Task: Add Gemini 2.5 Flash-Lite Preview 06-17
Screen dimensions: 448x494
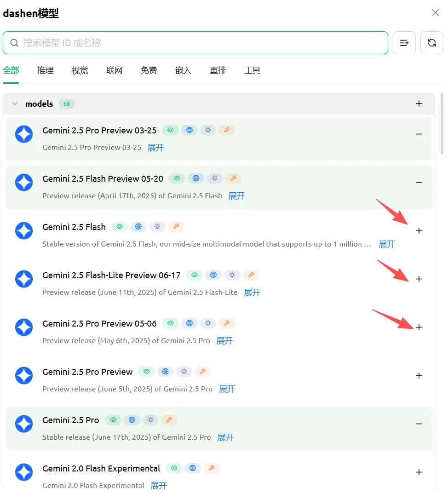Action: click(419, 279)
